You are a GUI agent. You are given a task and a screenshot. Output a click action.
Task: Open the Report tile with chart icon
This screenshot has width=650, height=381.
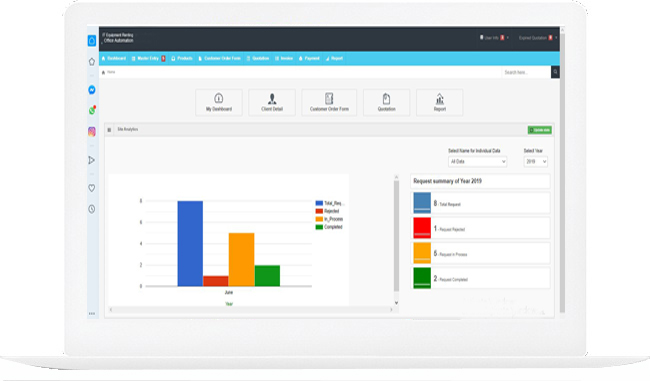pyautogui.click(x=439, y=102)
